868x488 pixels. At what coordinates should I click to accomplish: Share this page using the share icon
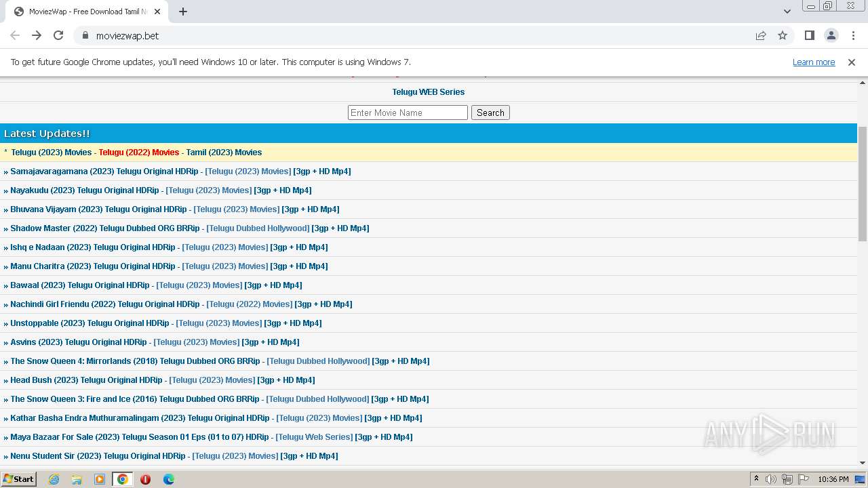click(761, 35)
